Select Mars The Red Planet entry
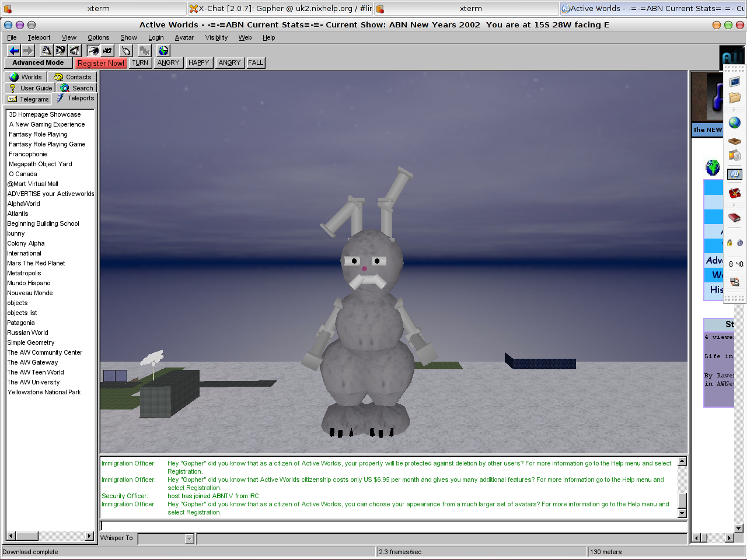This screenshot has width=747, height=560. [36, 263]
